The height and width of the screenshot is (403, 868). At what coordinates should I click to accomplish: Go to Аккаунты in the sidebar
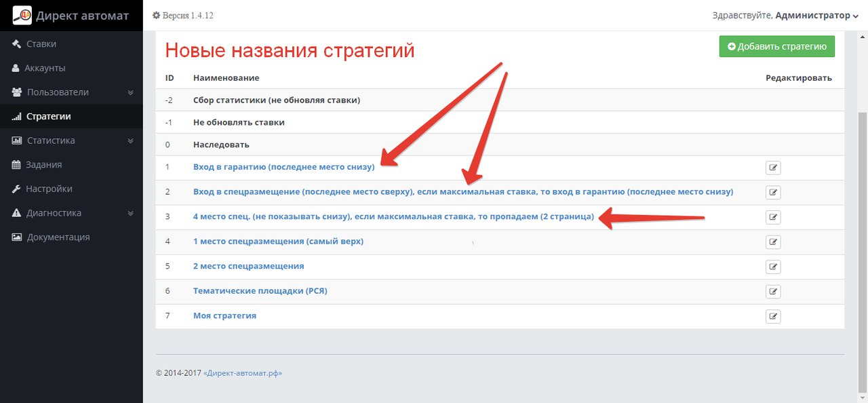[x=45, y=68]
